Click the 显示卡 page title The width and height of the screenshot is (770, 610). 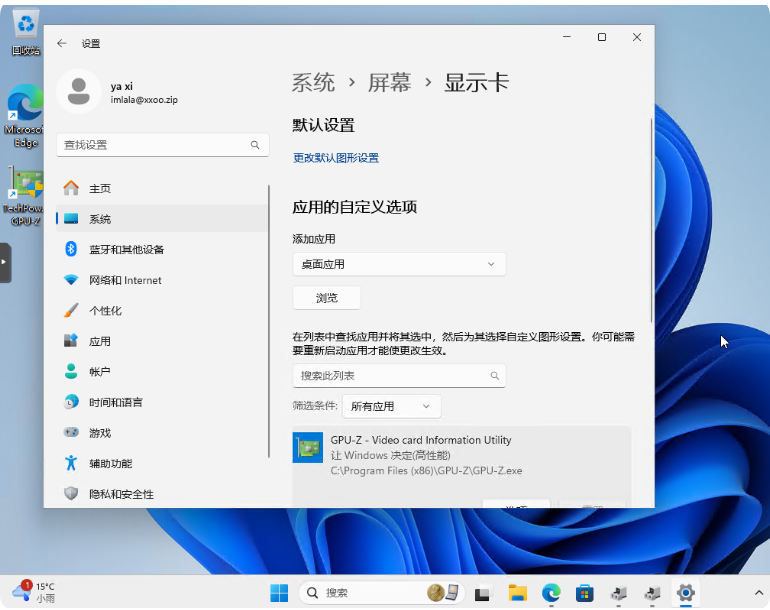tap(476, 83)
